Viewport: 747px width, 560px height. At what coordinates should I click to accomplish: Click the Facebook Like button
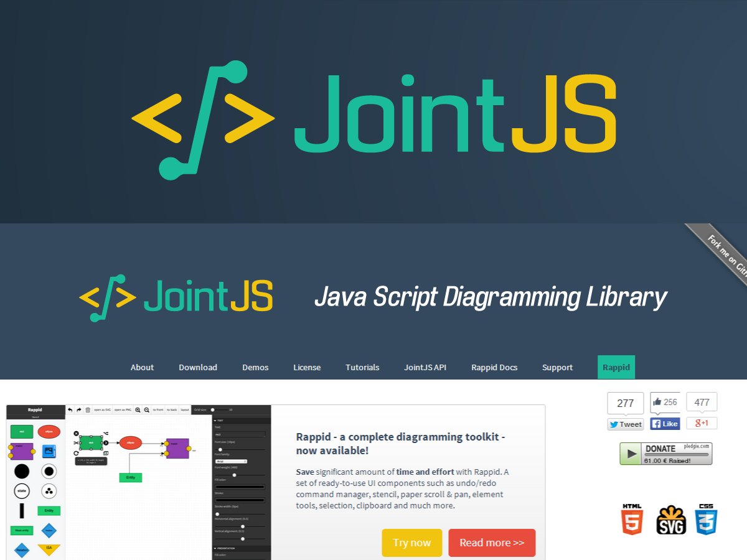(665, 424)
